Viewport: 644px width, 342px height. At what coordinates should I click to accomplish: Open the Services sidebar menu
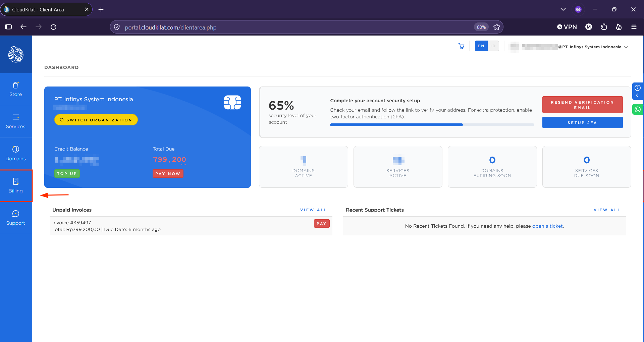16,121
